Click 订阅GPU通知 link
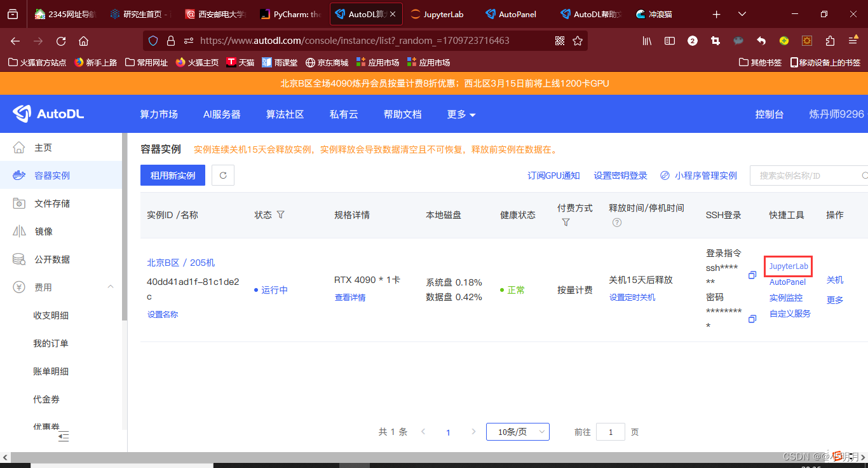 (554, 175)
